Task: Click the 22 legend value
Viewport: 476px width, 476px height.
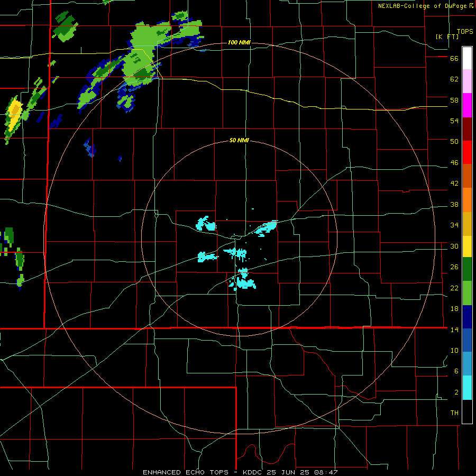Action: [x=454, y=288]
